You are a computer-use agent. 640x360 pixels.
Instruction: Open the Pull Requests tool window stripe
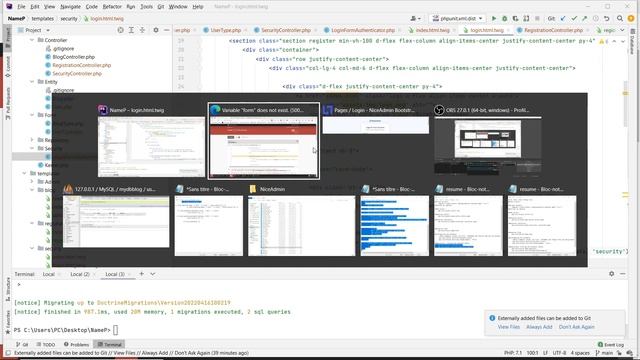(8, 103)
